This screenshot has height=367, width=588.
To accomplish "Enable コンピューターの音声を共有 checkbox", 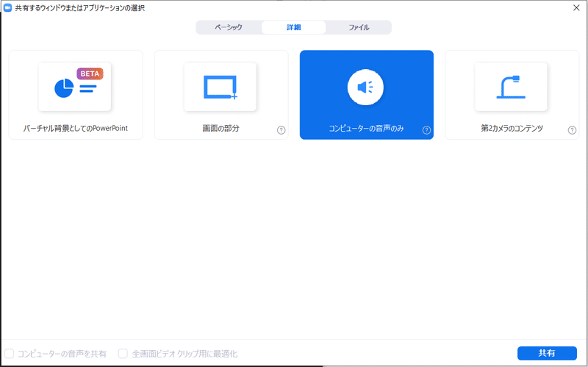I will click(9, 354).
